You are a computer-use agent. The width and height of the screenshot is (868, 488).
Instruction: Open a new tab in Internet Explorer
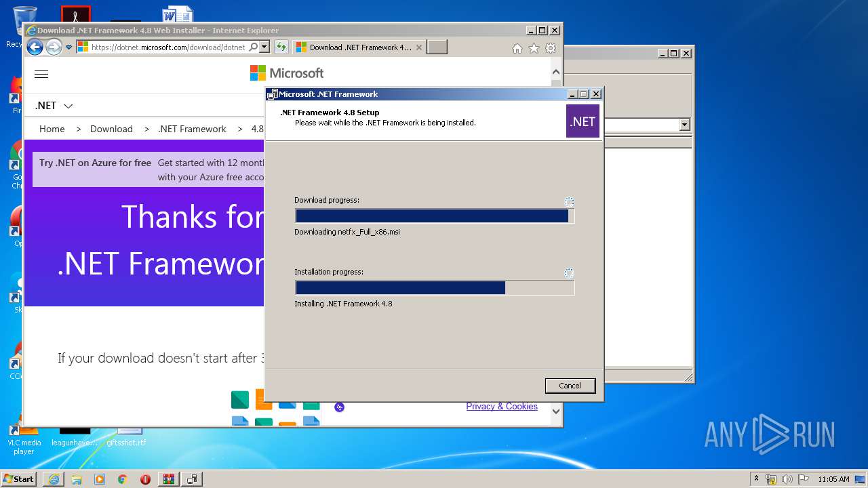(437, 47)
